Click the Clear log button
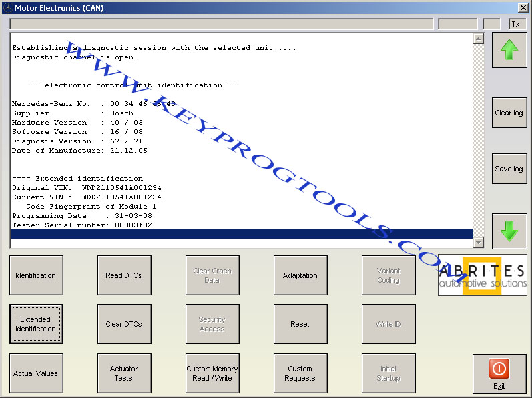Image resolution: width=532 pixels, height=398 pixels. tap(509, 113)
